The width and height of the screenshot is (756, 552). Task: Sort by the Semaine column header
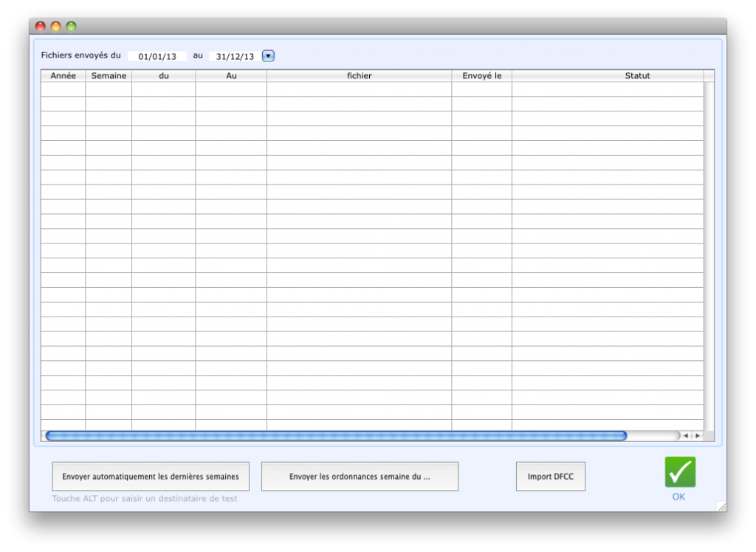pyautogui.click(x=109, y=76)
